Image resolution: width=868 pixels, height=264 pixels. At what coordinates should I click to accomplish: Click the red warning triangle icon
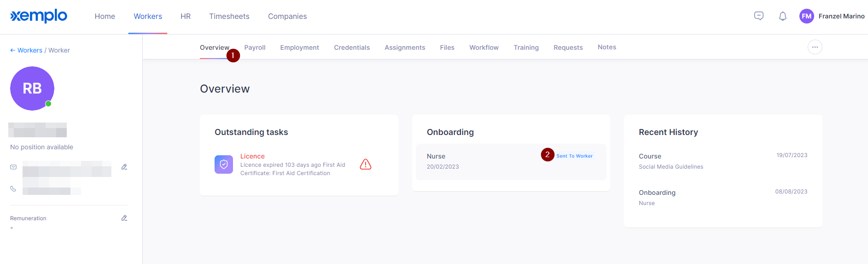tap(366, 164)
